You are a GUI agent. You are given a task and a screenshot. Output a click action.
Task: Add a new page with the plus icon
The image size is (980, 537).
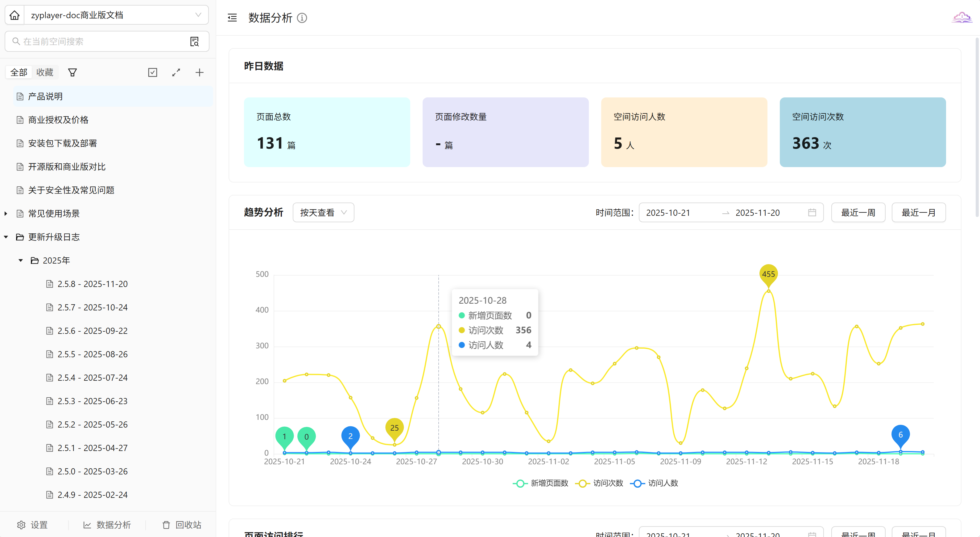click(199, 72)
